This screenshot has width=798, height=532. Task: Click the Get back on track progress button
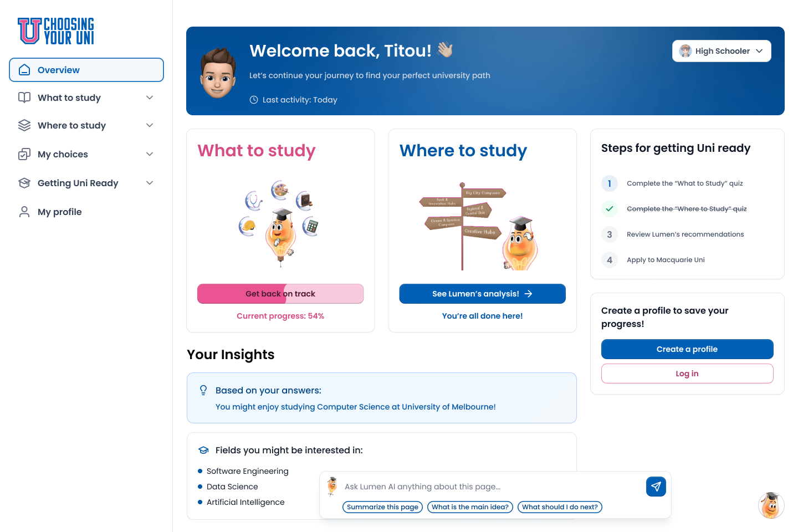tap(280, 294)
